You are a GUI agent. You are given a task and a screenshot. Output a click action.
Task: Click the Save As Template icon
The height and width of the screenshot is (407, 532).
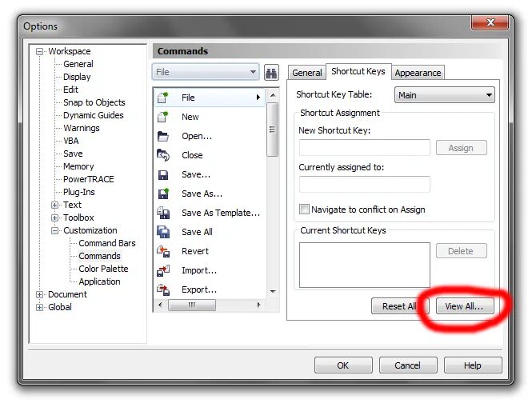(x=163, y=213)
